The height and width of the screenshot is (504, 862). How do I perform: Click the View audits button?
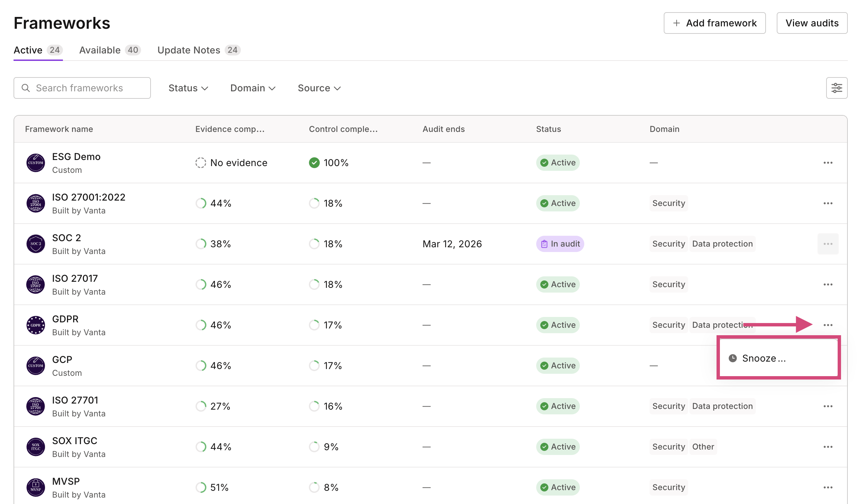click(812, 23)
